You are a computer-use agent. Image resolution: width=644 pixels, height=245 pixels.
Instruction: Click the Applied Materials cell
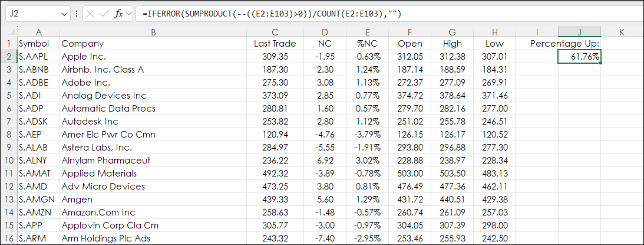153,174
